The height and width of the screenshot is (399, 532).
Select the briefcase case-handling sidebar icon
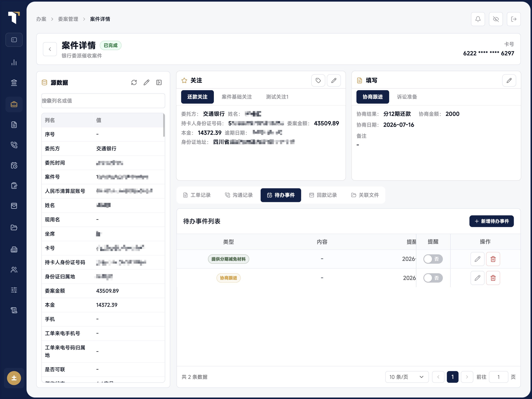14,104
